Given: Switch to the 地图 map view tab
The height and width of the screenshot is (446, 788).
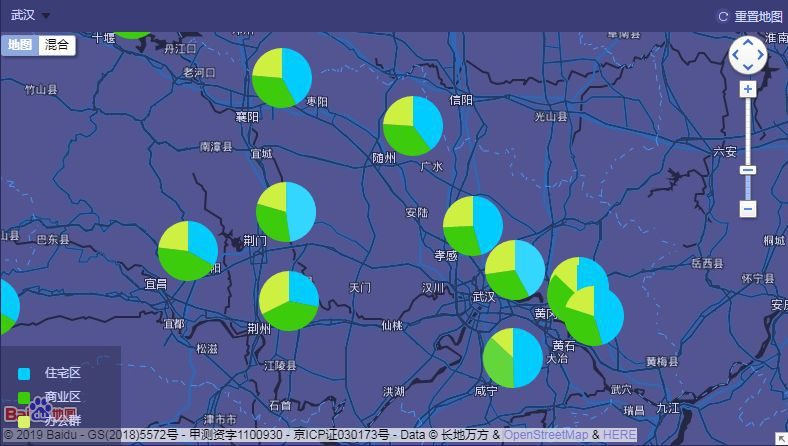Looking at the screenshot, I should pyautogui.click(x=20, y=45).
